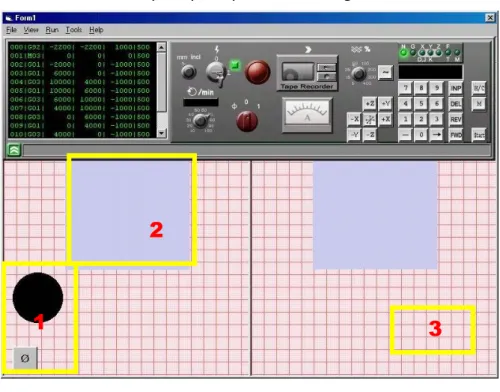Viewport: 500px width, 392px height.
Task: Open the View menu
Action: click(31, 30)
